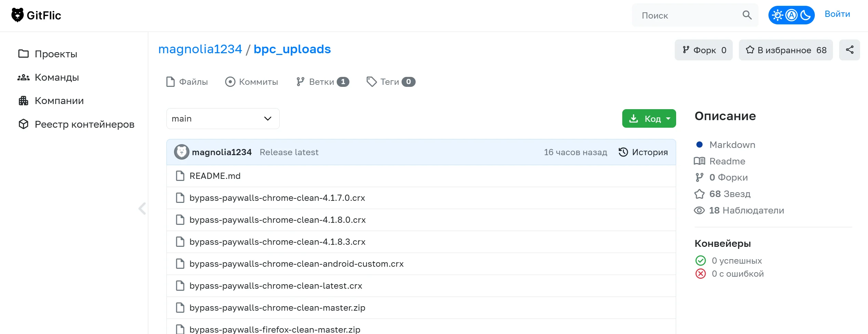Open the README.md file
Screen dimensions: 868x334
tap(215, 176)
